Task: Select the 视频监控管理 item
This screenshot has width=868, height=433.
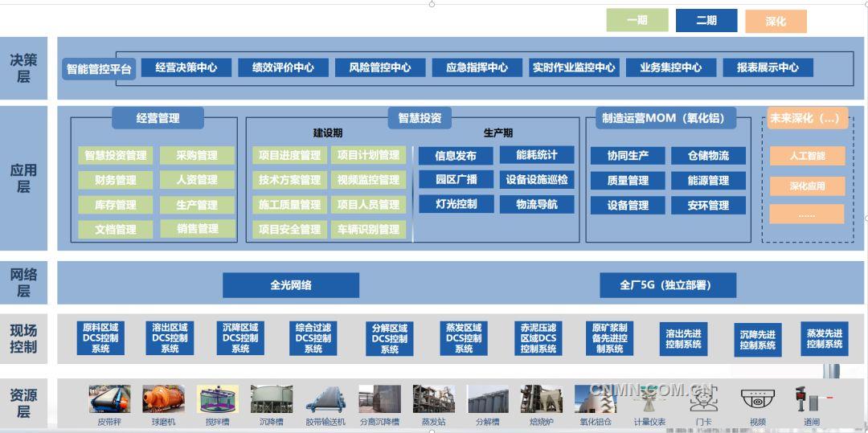Action: [x=368, y=180]
